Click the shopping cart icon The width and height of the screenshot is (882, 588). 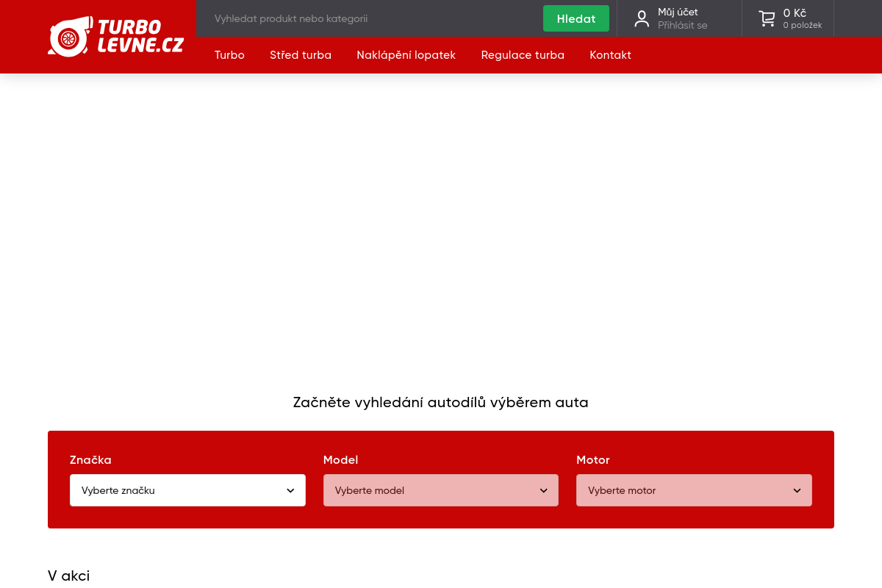click(767, 18)
